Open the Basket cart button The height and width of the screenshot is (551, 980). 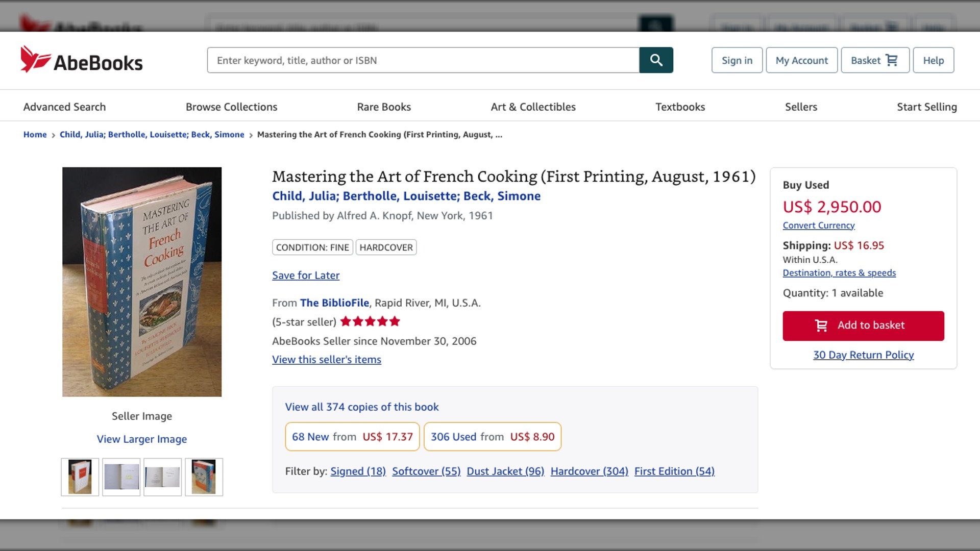click(874, 60)
